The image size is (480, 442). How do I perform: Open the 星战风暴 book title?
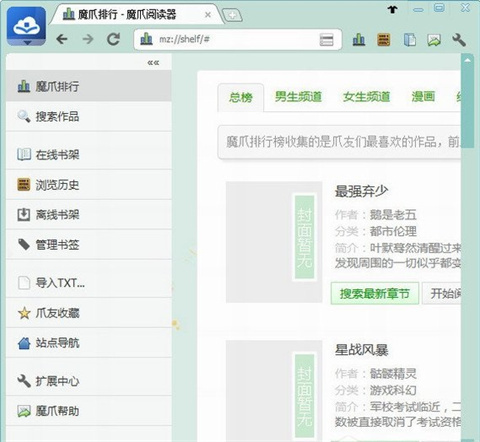click(x=361, y=350)
